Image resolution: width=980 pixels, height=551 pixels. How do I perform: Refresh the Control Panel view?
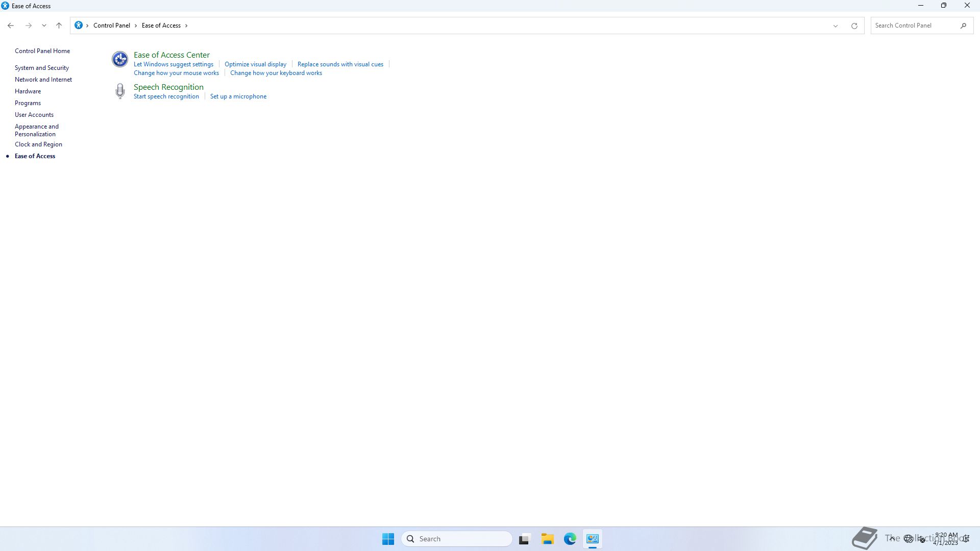[854, 26]
